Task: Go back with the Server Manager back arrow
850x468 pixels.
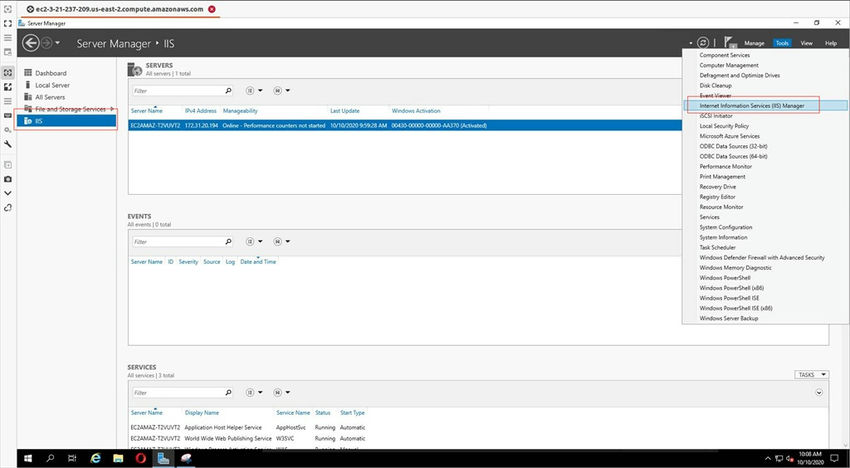Action: tap(30, 43)
